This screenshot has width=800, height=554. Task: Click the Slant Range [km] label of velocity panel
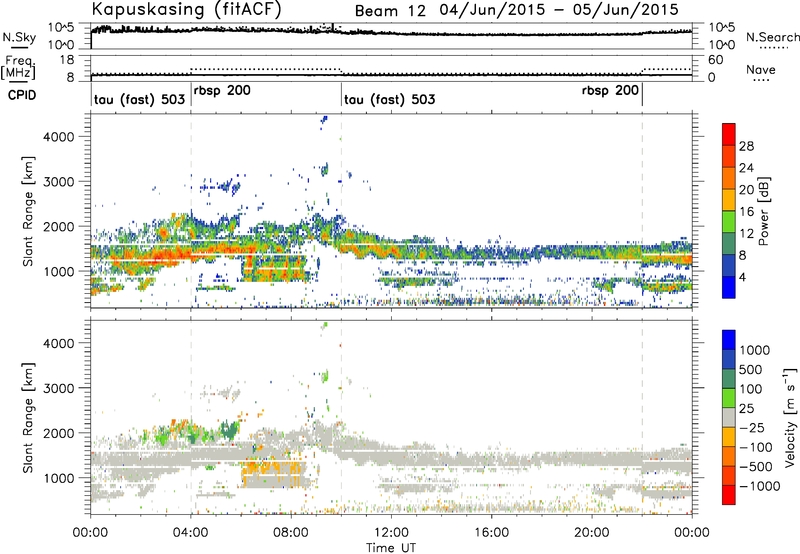click(28, 417)
